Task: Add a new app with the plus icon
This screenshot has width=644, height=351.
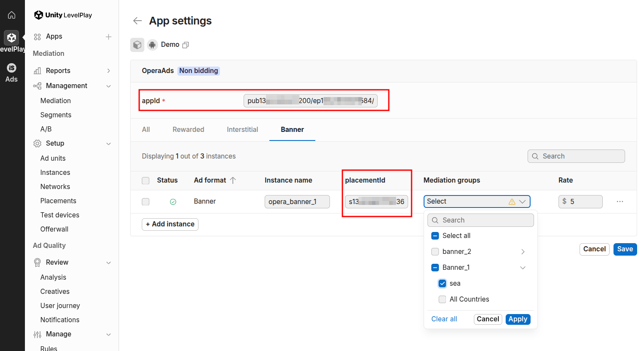Action: coord(109,37)
